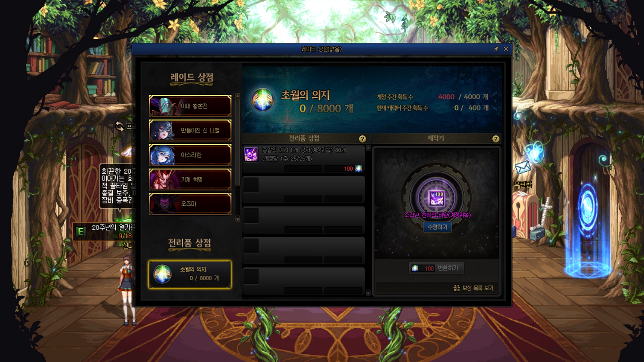
Task: Select 초월의 의지 currency card under 전리품 상점
Action: click(x=190, y=275)
